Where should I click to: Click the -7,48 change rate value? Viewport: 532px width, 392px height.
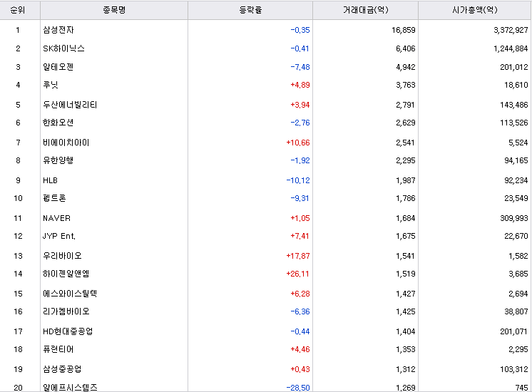(x=300, y=67)
